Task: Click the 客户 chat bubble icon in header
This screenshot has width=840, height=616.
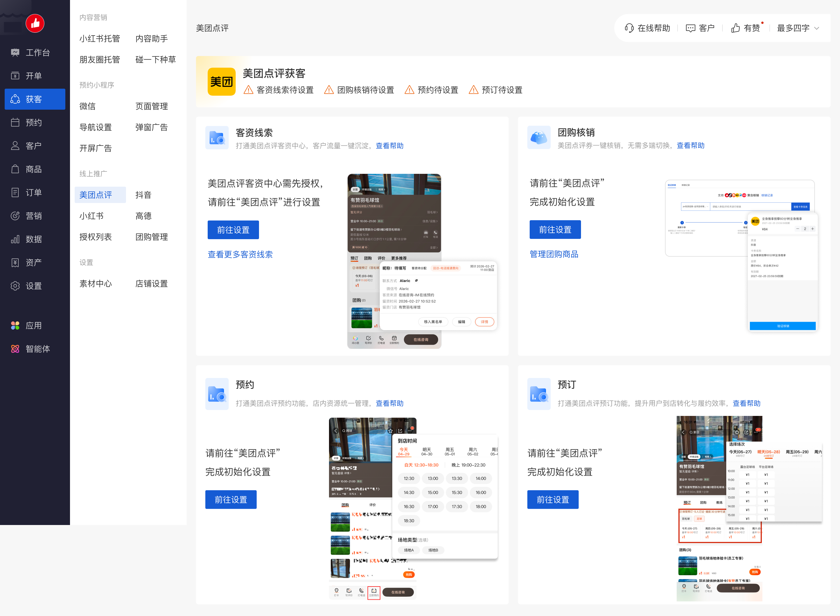Action: pyautogui.click(x=690, y=28)
